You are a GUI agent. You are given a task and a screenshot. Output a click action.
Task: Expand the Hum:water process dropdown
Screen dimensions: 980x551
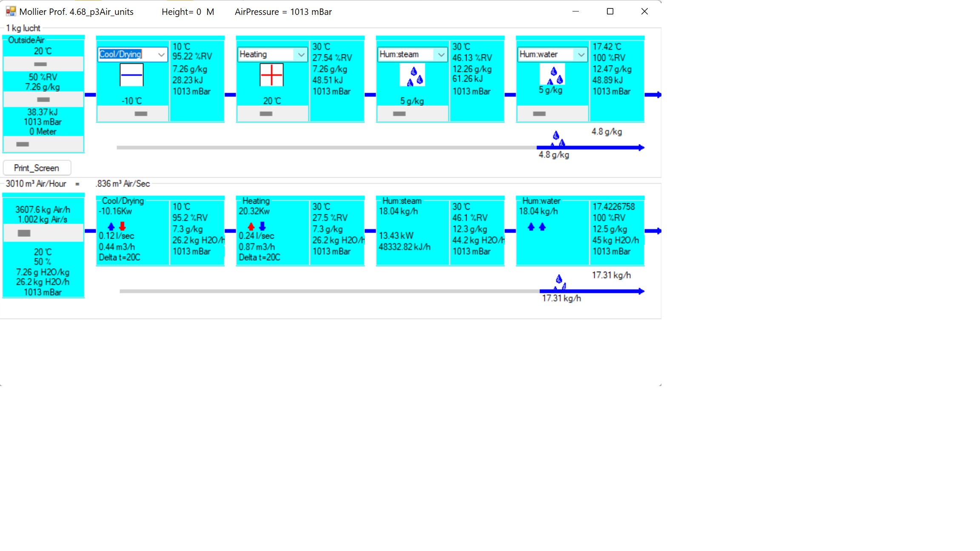[581, 54]
